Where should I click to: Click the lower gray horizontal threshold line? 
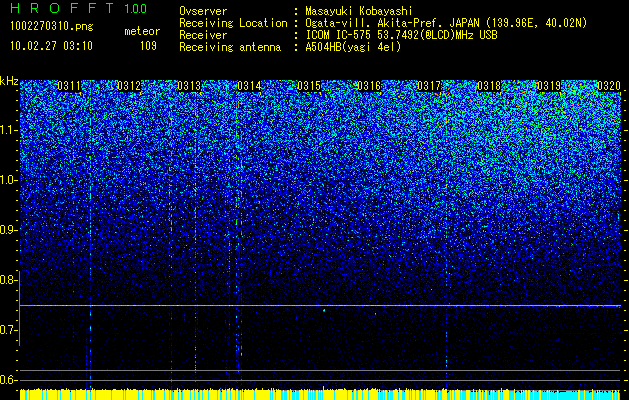point(320,380)
